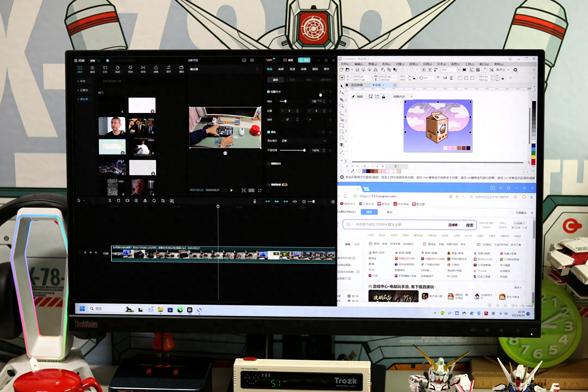Select the CorelDRAW Text 字 tool

click(x=341, y=145)
